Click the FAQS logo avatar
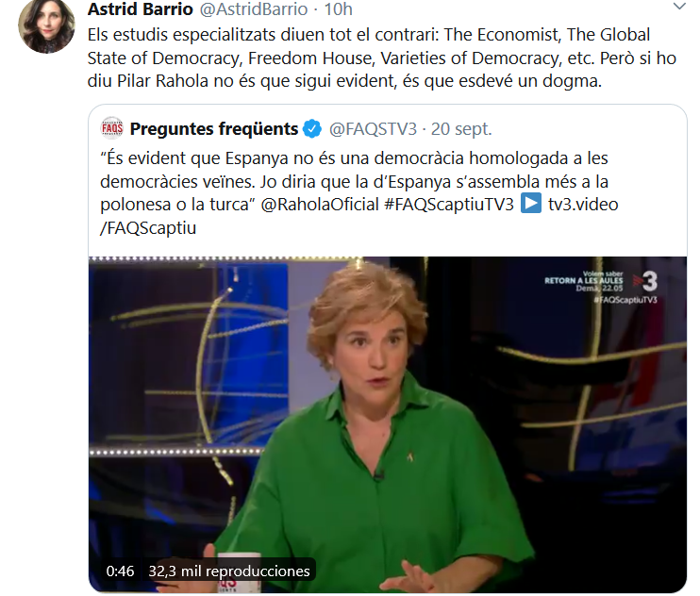The image size is (700, 596). pyautogui.click(x=112, y=128)
